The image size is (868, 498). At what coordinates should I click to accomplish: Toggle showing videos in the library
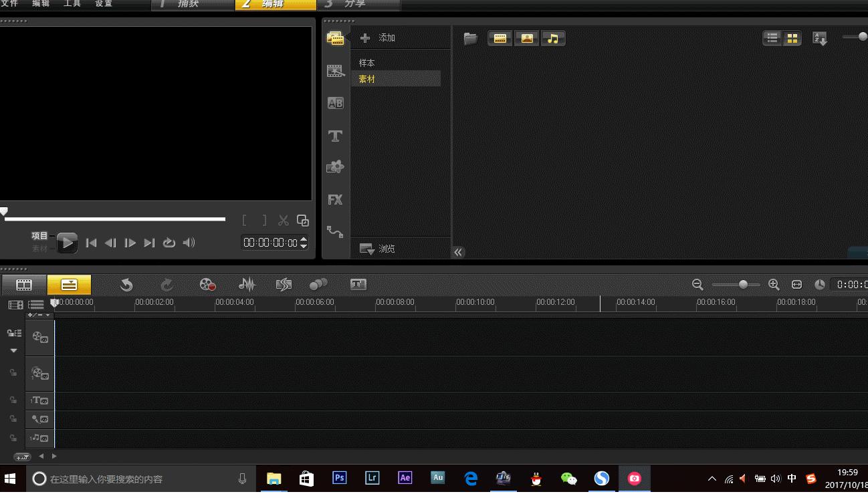500,39
